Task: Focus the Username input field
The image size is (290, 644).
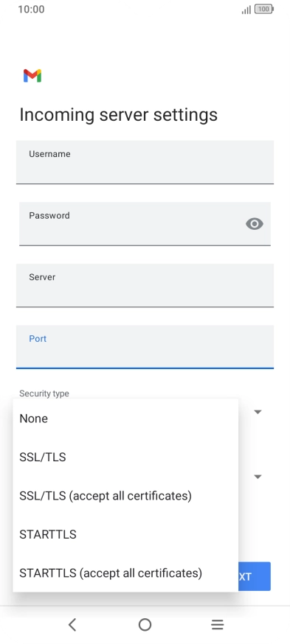Action: [145, 162]
